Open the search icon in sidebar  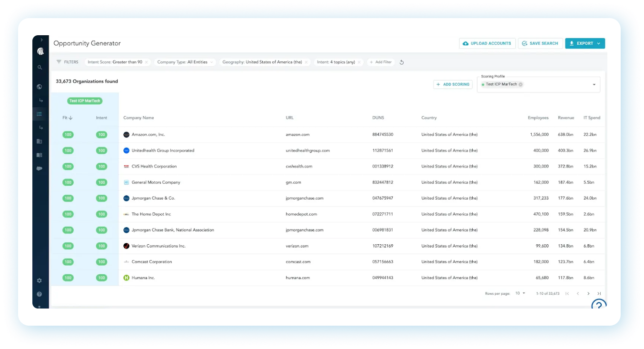(x=40, y=68)
